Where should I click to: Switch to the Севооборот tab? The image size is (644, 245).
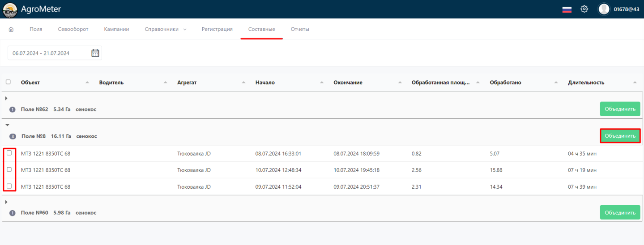pos(73,30)
